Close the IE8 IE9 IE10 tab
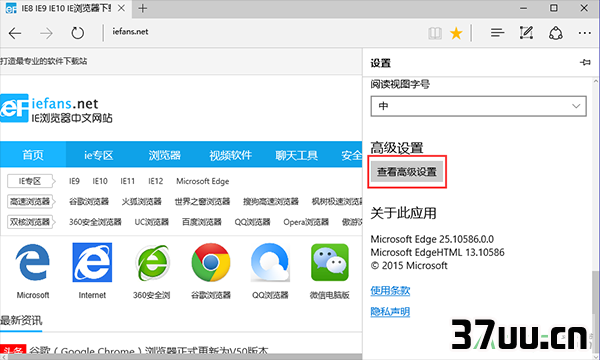Screen dimensions: 600x360 click(x=121, y=8)
